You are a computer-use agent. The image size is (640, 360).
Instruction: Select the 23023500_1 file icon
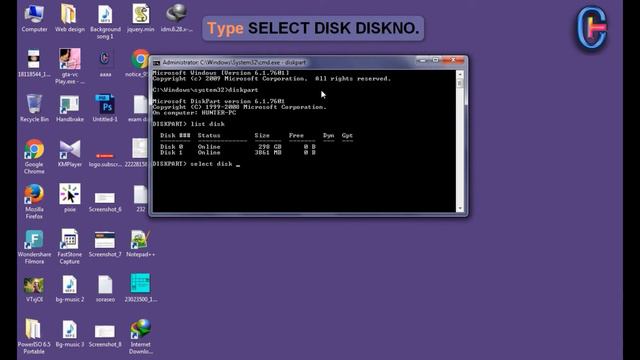click(x=140, y=288)
